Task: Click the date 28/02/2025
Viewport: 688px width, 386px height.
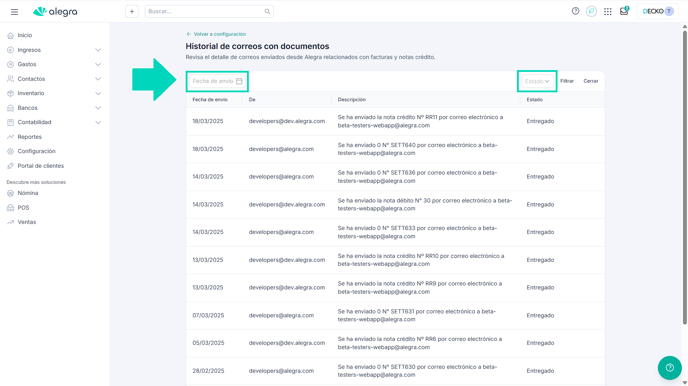Action: tap(208, 371)
